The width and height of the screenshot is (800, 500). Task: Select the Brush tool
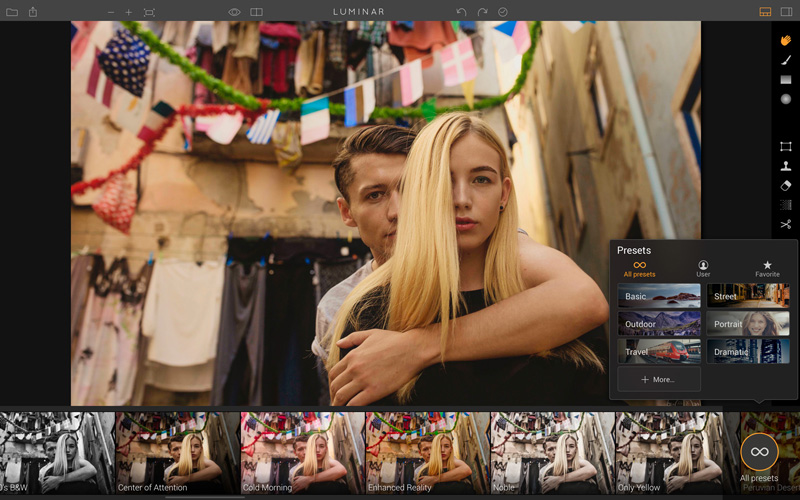coord(786,60)
